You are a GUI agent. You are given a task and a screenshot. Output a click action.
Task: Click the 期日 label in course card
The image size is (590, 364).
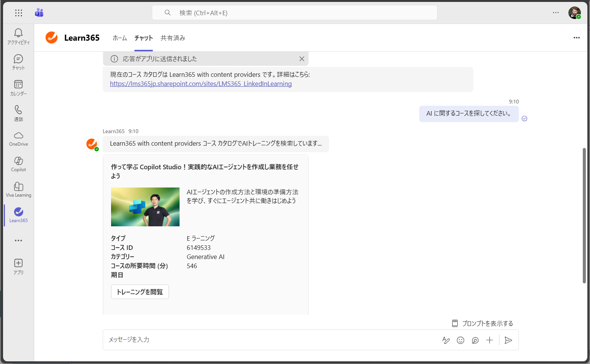click(x=117, y=275)
